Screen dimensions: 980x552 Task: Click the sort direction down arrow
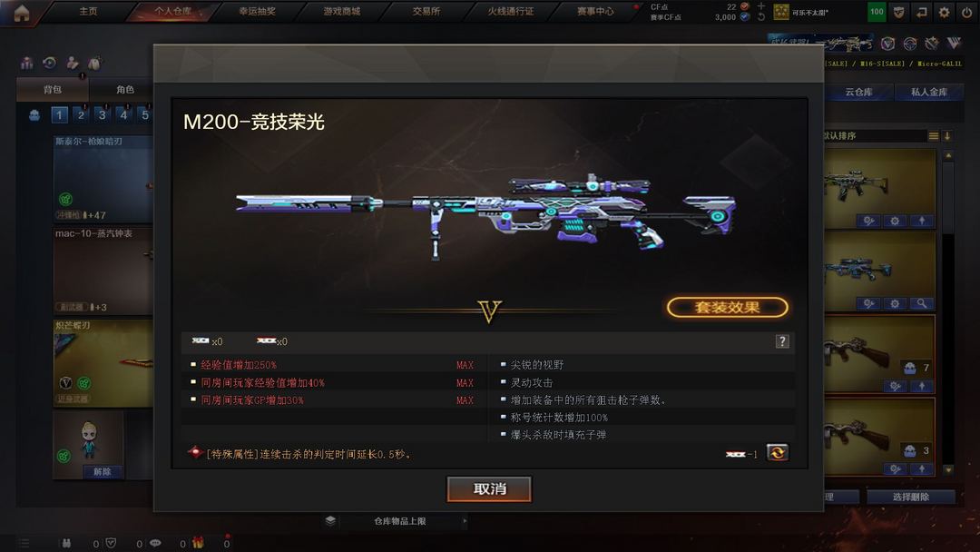[x=947, y=135]
